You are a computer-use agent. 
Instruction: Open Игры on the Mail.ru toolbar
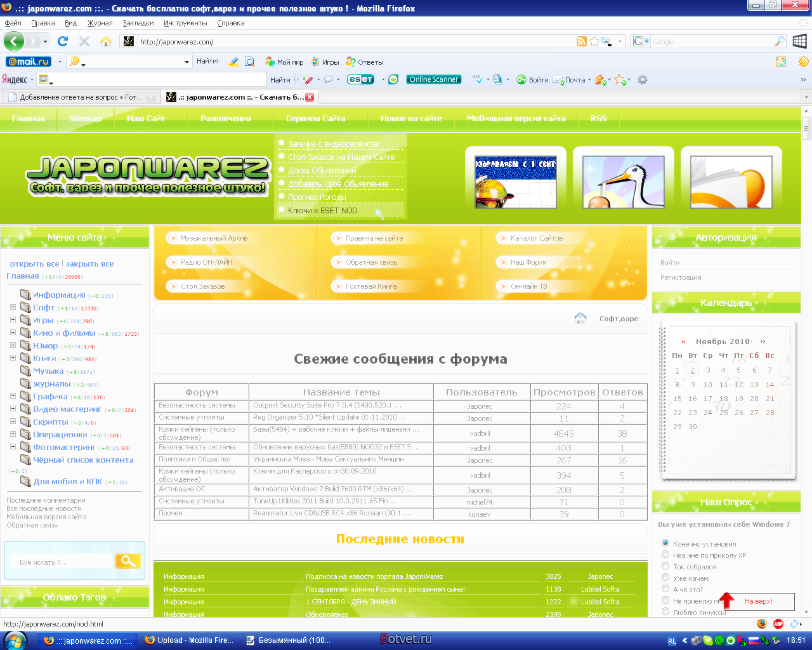(325, 62)
